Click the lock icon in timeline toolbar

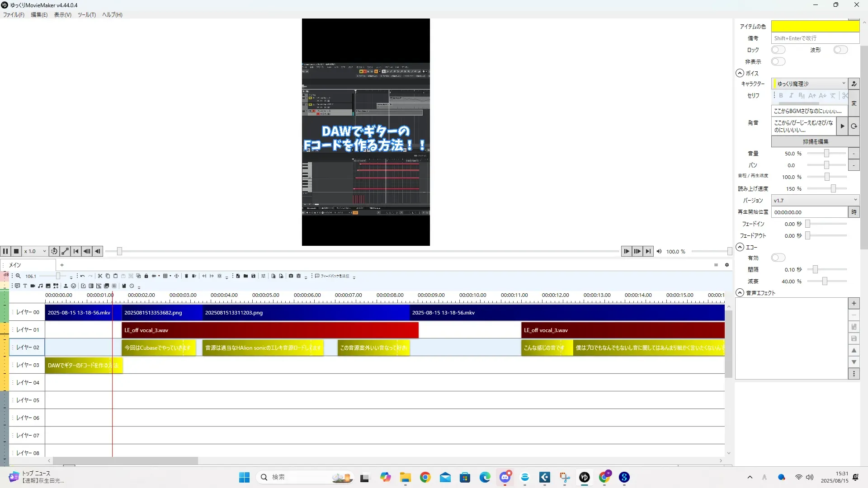pyautogui.click(x=146, y=276)
